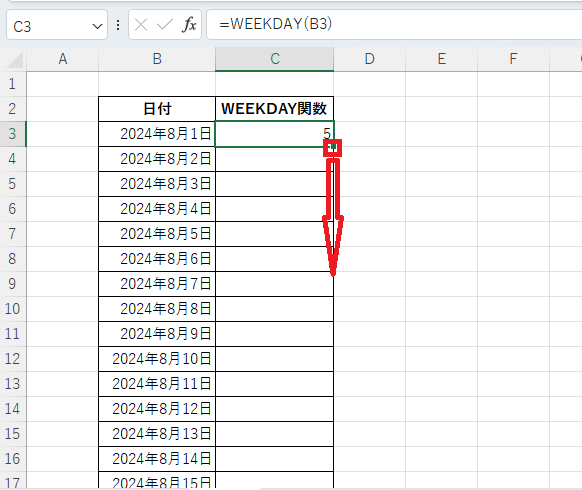Select row 10 header

coord(13,309)
